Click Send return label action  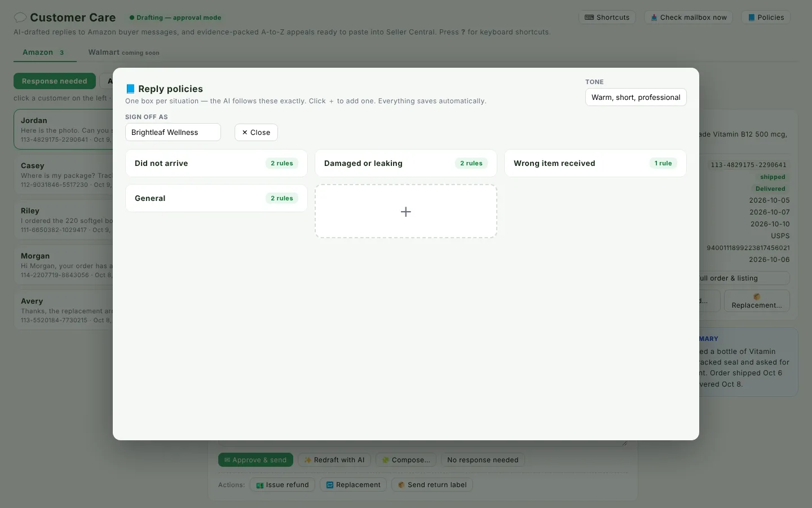[x=433, y=485]
